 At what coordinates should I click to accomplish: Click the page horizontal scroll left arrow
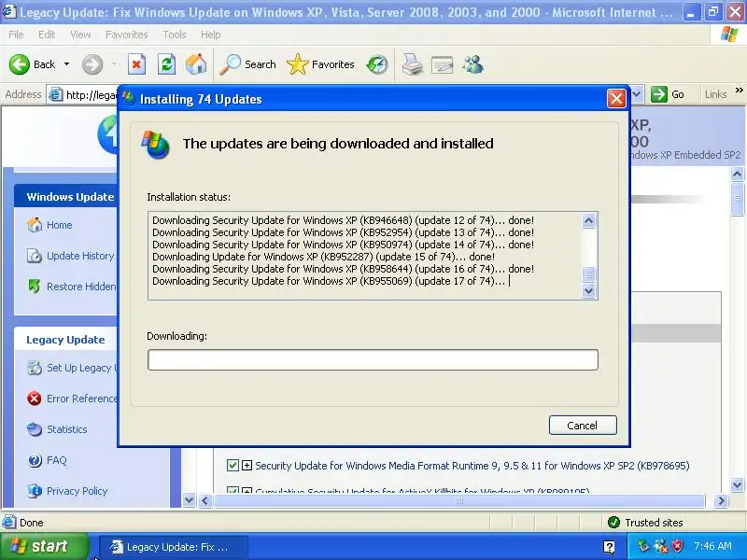coord(205,501)
